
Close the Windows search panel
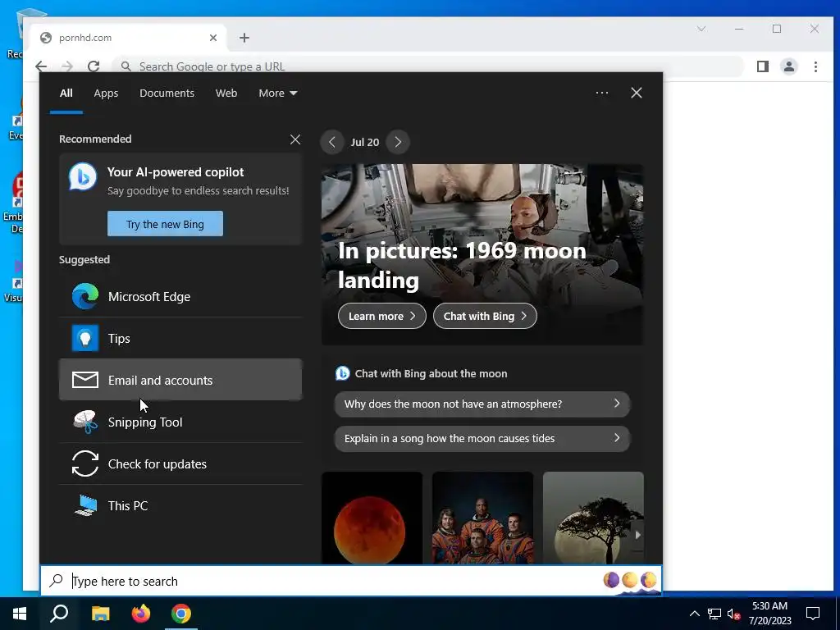click(636, 93)
